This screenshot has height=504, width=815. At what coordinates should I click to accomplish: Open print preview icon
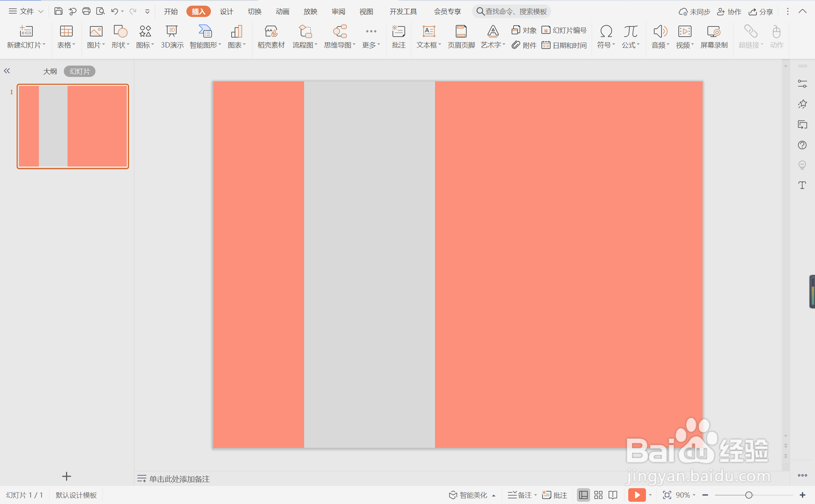pyautogui.click(x=100, y=11)
